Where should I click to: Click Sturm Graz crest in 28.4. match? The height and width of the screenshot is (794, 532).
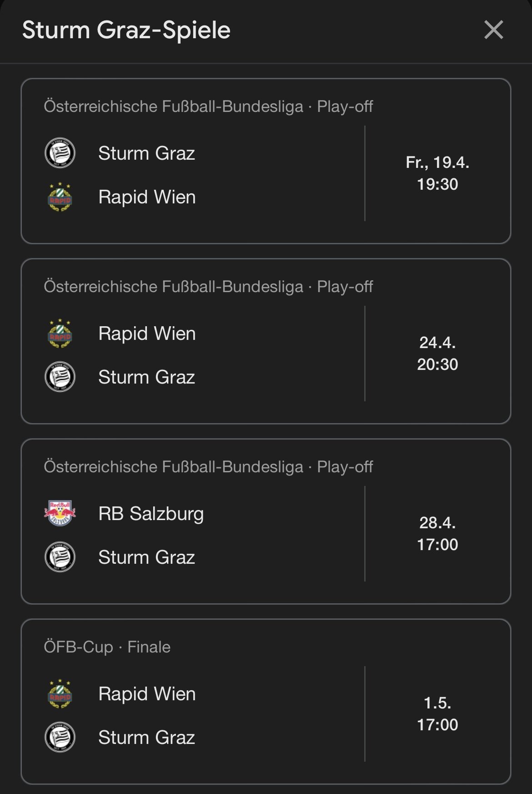(x=60, y=557)
